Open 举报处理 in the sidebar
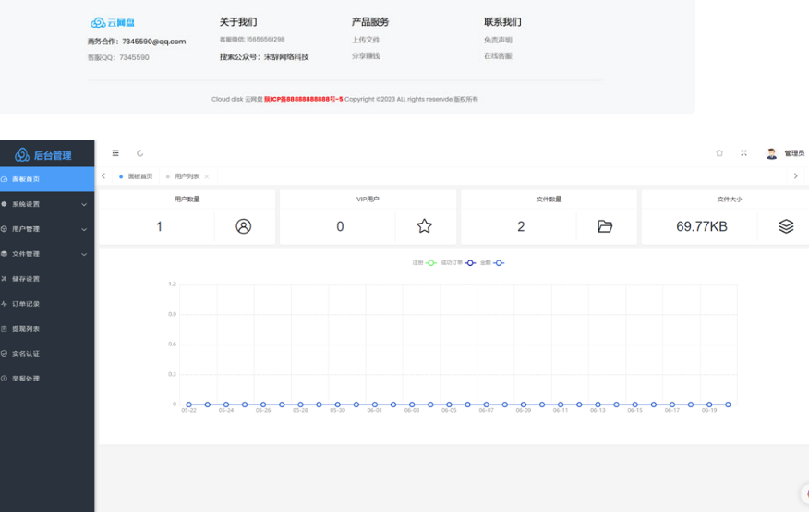 coord(47,379)
